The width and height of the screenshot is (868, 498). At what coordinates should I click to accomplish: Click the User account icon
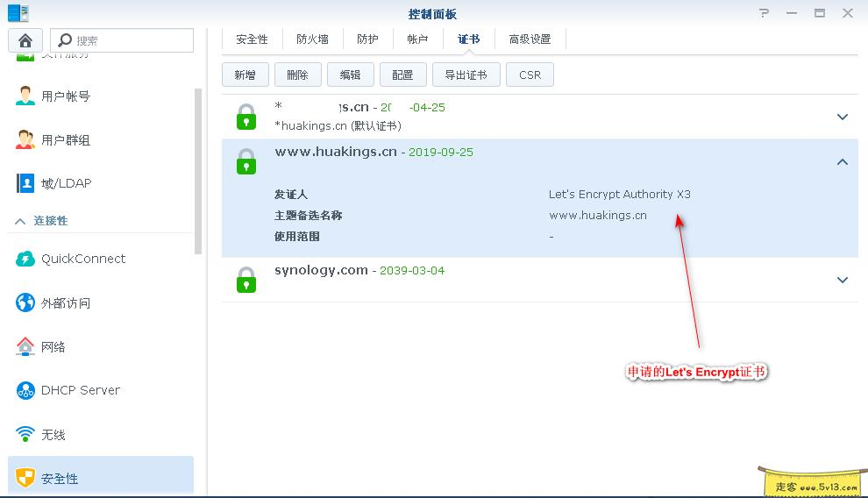pos(25,96)
